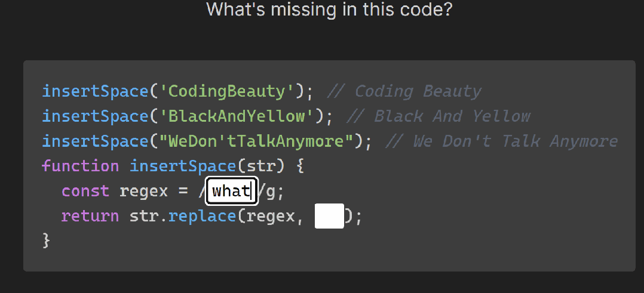This screenshot has height=293, width=644.
Task: Focus the blank input after 'regex,'
Action: (329, 215)
